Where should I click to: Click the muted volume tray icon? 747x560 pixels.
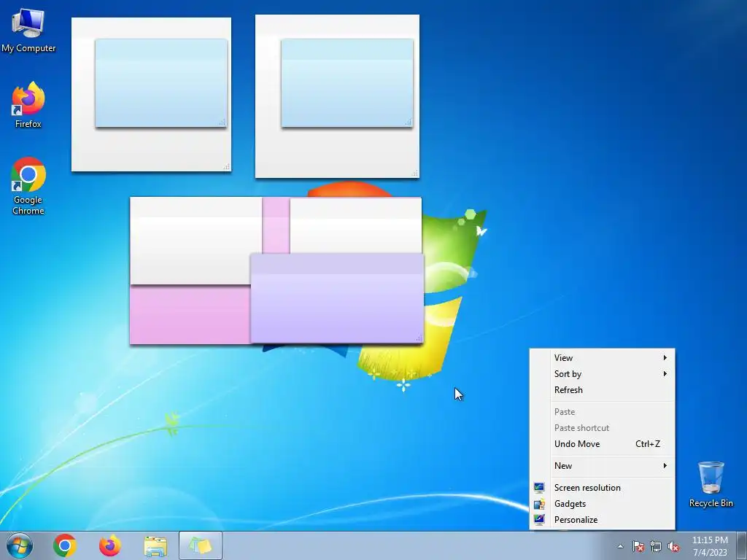(x=673, y=546)
